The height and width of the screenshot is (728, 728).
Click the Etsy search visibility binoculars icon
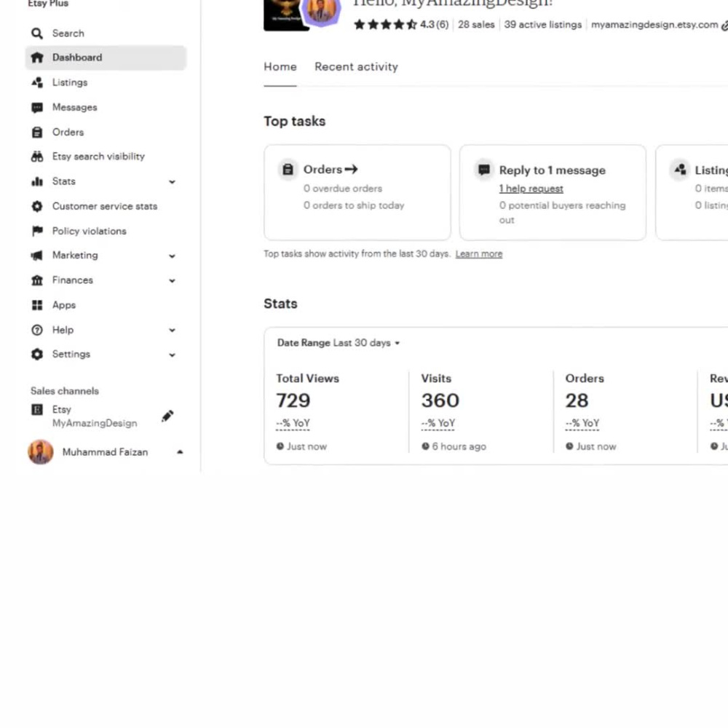coord(36,157)
